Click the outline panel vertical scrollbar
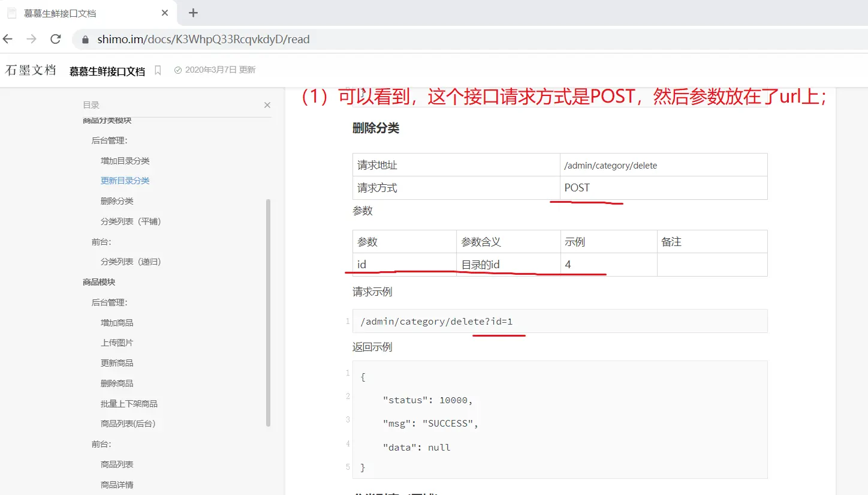Screen dimensions: 868x495 click(268, 312)
